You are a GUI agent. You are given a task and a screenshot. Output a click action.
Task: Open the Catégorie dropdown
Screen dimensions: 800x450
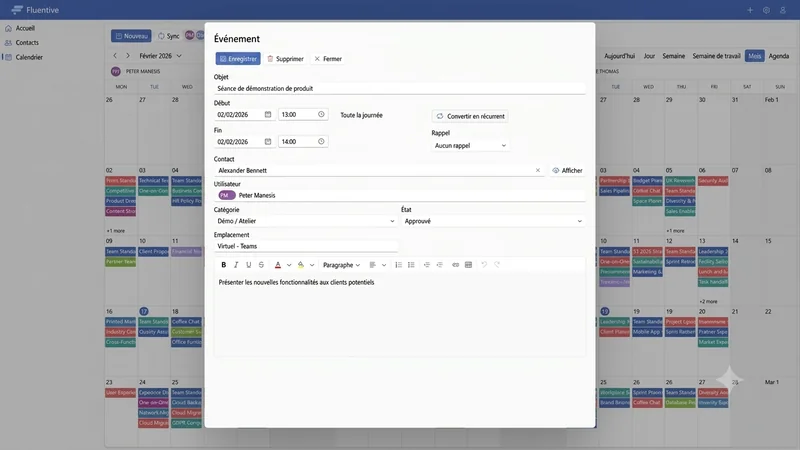305,221
